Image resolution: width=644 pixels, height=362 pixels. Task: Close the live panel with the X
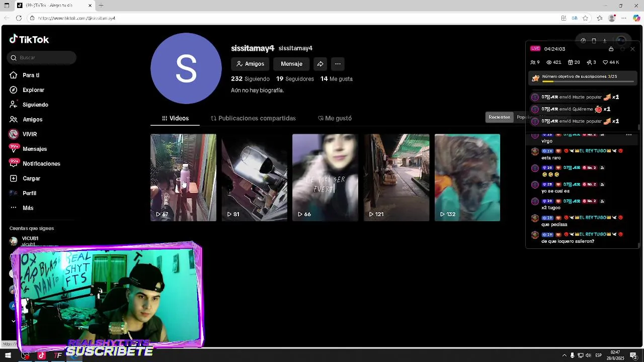coord(632,49)
